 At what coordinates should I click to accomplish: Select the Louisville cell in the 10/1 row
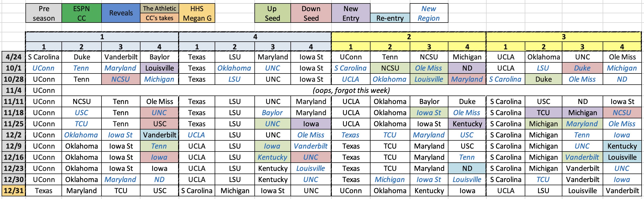160,68
